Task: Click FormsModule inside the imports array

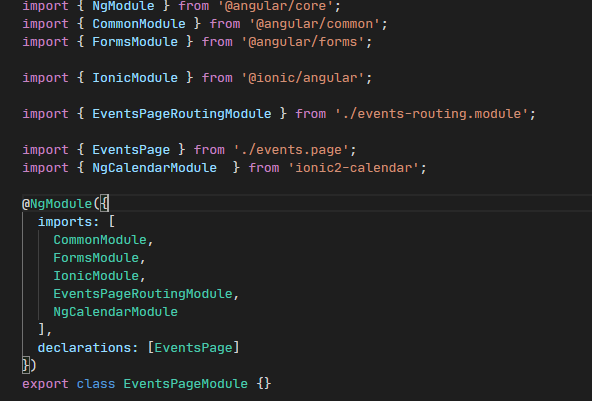Action: tap(96, 258)
